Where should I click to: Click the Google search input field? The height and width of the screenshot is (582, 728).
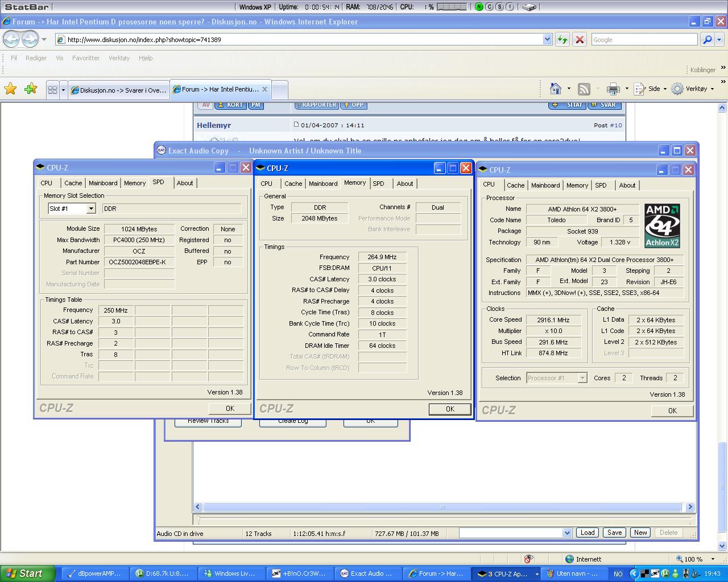coord(644,39)
